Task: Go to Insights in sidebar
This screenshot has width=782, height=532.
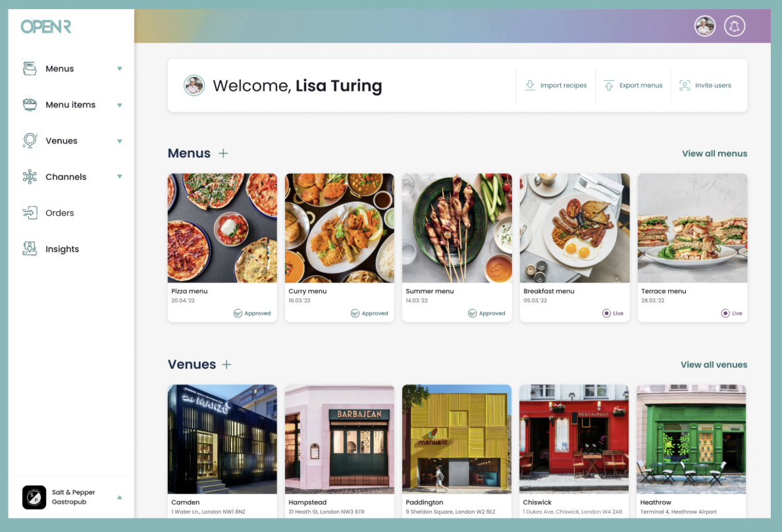Action: pos(62,249)
